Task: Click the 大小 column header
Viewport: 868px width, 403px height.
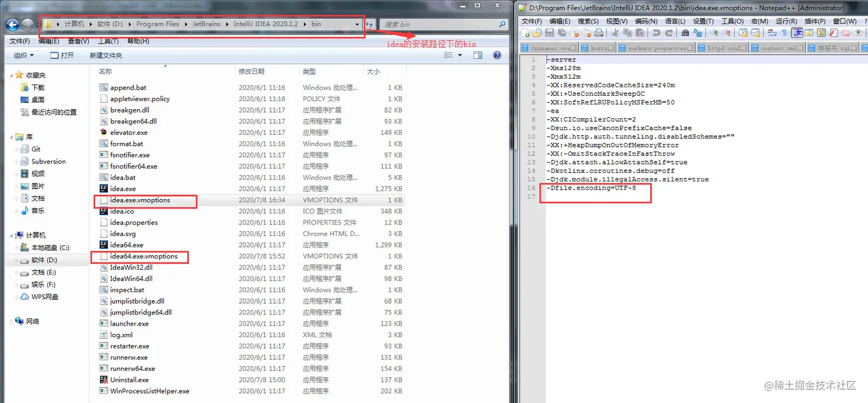Action: point(373,72)
